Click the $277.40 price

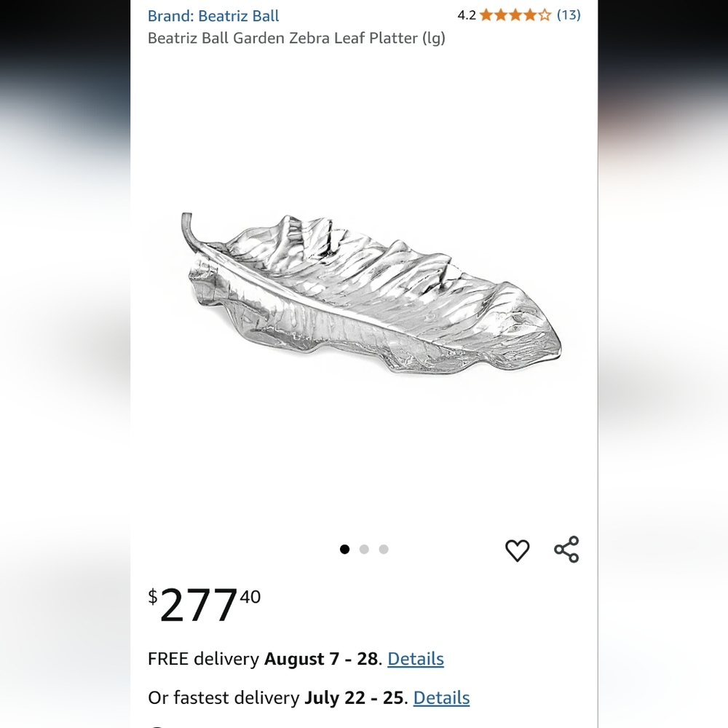[205, 604]
